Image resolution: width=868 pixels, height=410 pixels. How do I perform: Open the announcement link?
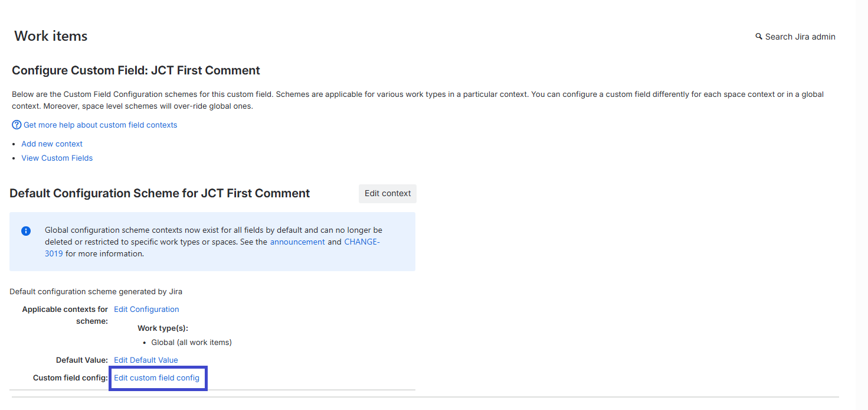pos(297,242)
